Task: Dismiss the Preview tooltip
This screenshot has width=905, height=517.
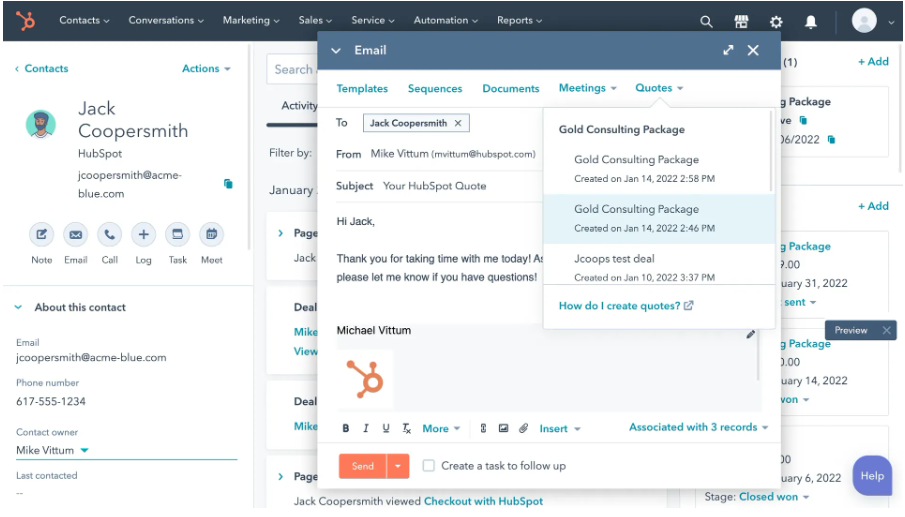Action: click(887, 330)
